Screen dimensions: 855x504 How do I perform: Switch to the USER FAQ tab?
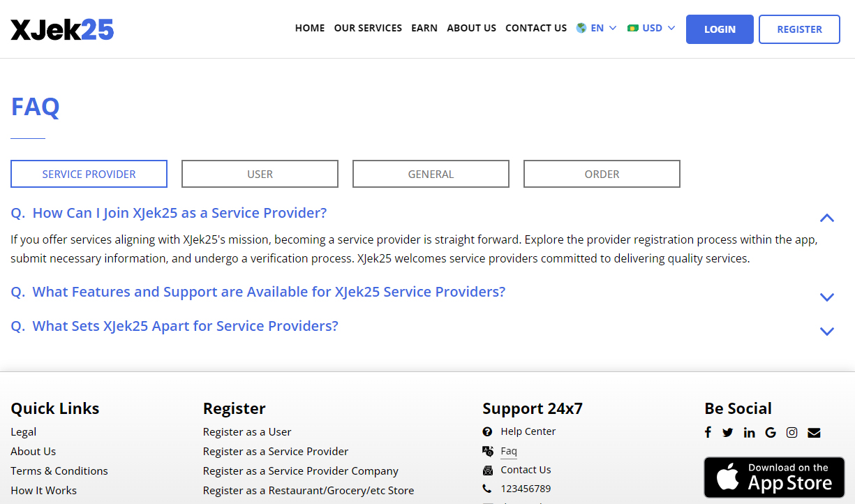click(x=260, y=173)
